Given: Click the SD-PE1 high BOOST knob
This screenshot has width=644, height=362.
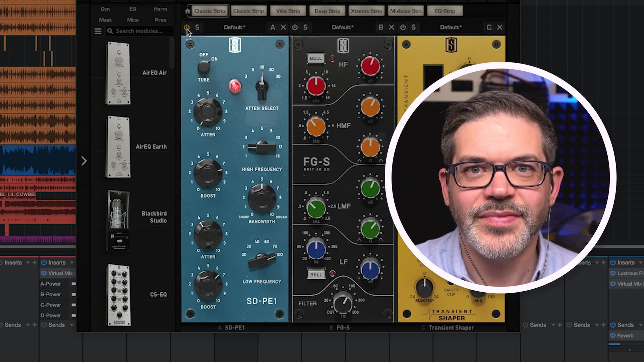Looking at the screenshot, I should click(x=208, y=173).
